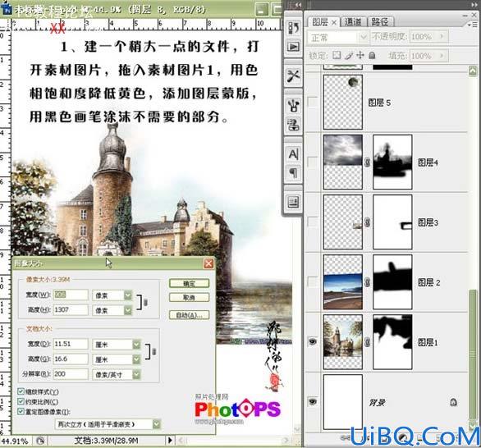Click mask link icon on 图层3

point(367,222)
